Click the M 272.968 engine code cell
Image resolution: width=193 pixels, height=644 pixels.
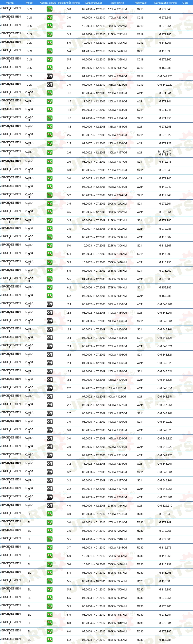click(165, 539)
